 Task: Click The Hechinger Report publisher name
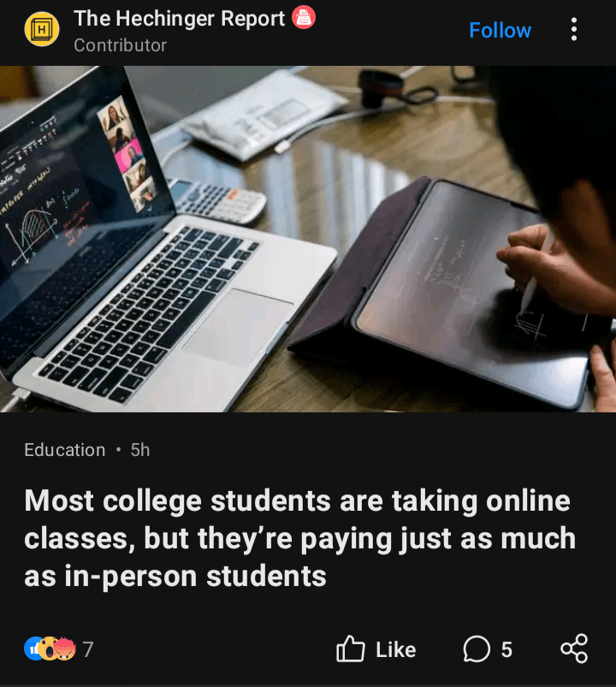[x=179, y=19]
